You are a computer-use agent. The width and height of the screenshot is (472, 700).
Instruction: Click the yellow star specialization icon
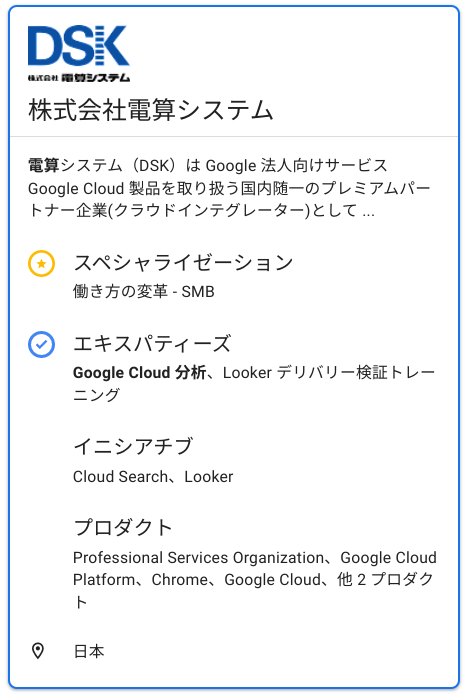click(42, 263)
